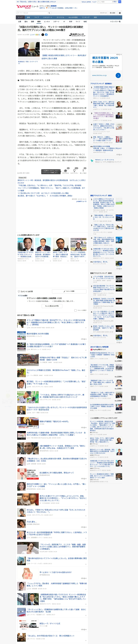
Task: Open the 国内 category
Action: (x=26, y=21)
